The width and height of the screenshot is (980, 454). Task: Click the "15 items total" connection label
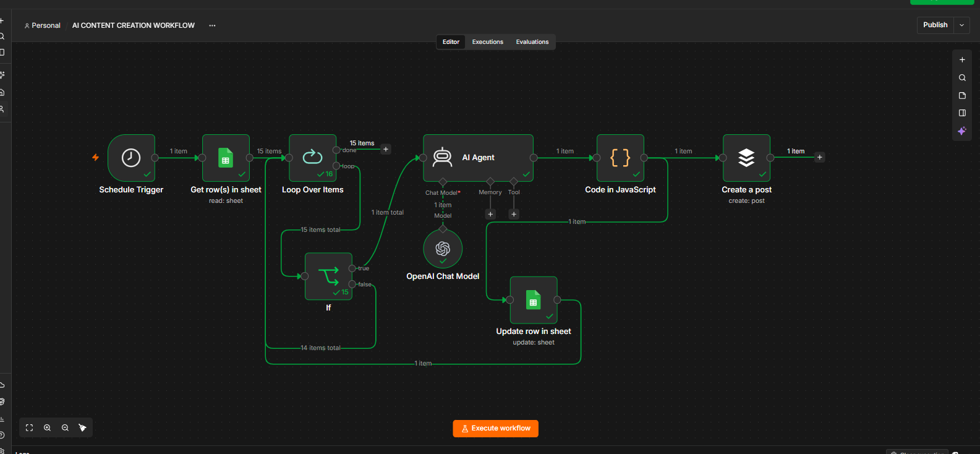pyautogui.click(x=321, y=229)
